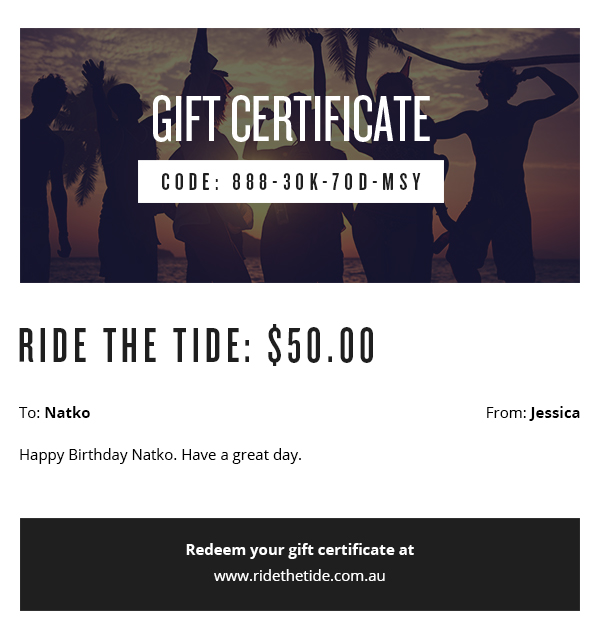Open the www.ridethetide.com.au link
Image resolution: width=600 pixels, height=631 pixels.
click(299, 575)
